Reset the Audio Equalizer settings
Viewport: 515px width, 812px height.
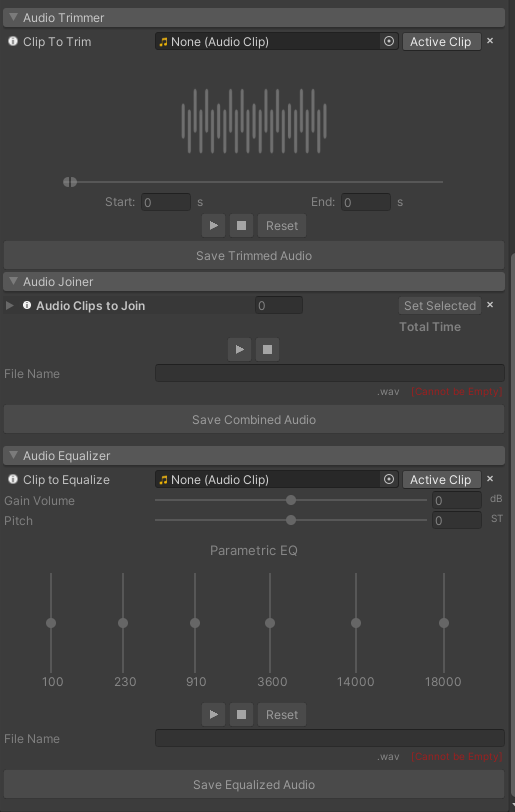point(282,714)
